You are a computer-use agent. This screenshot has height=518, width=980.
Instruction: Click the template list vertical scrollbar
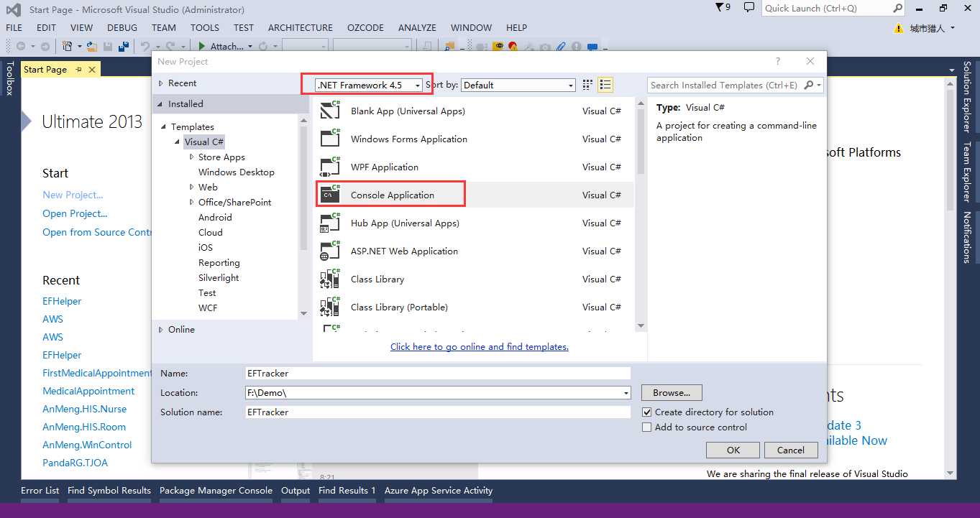[641, 214]
